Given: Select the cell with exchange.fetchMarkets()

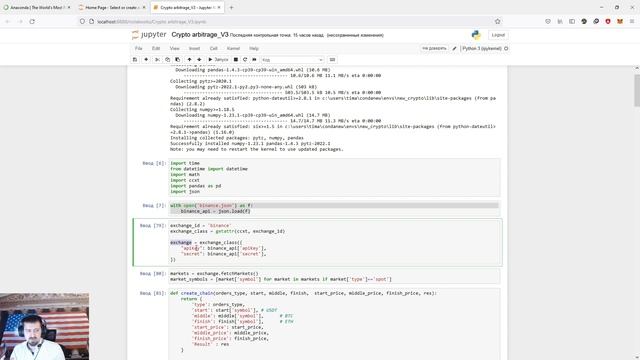Looking at the screenshot, I should 334,276.
